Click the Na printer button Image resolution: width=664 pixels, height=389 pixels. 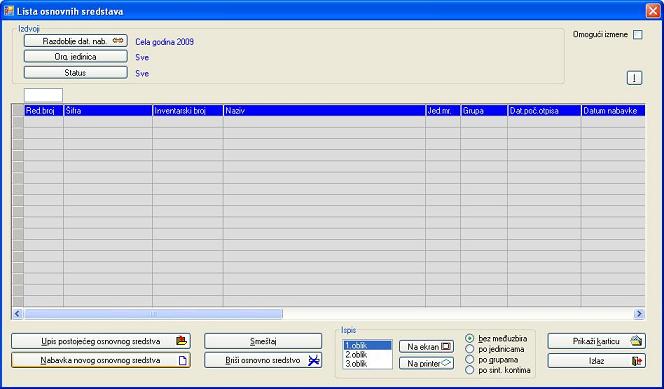pos(426,363)
